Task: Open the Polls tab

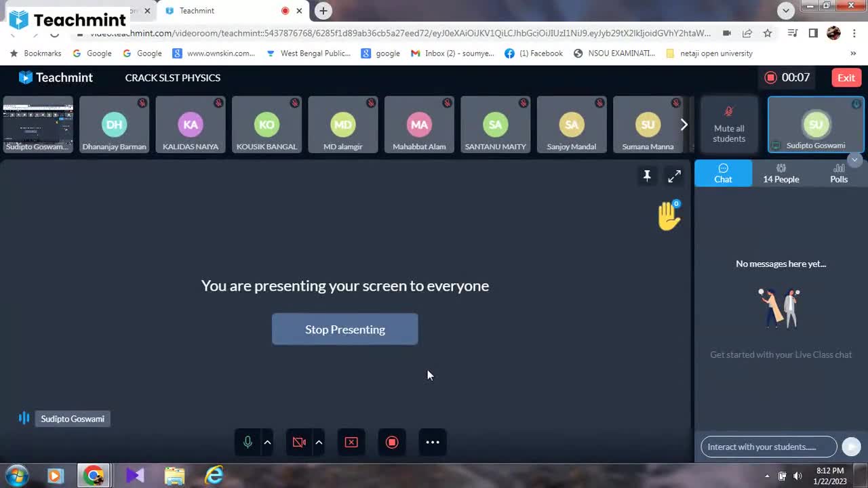Action: tap(839, 174)
